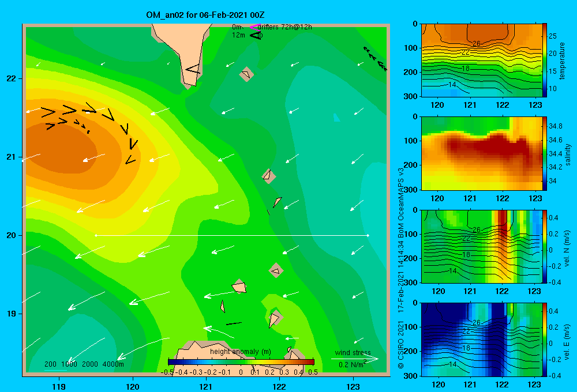Click the '300' depth label on salinity panel

tap(412, 190)
